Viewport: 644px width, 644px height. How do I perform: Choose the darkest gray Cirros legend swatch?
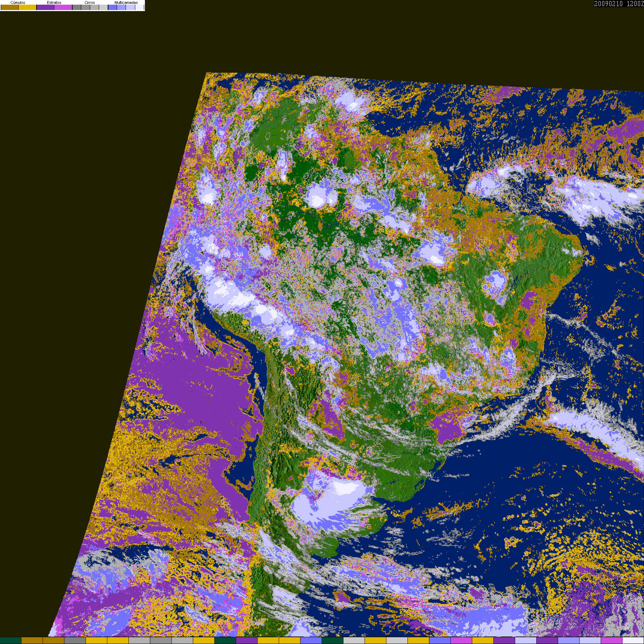(x=77, y=7)
